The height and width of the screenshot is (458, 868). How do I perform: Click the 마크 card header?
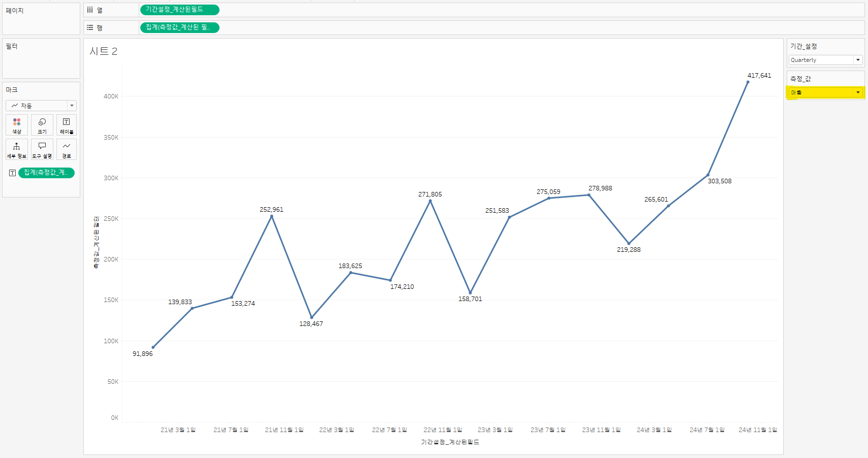click(12, 90)
